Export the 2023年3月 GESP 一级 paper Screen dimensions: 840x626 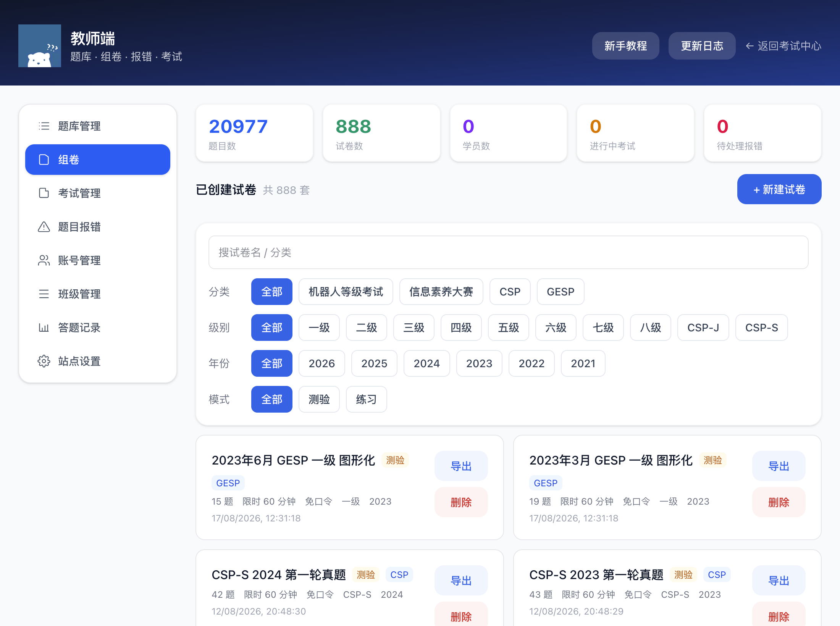pos(779,466)
